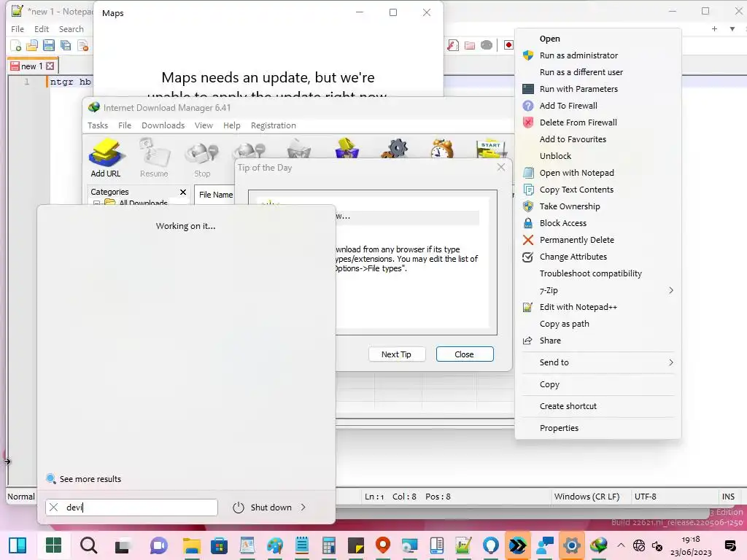Open Maps pin icon in the taskbar
747x560 pixels.
383,545
